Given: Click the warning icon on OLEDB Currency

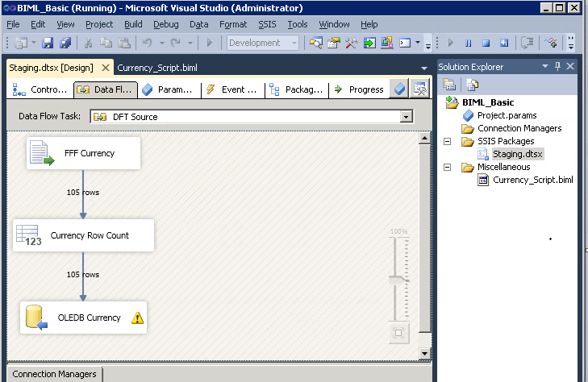Looking at the screenshot, I should click(138, 318).
